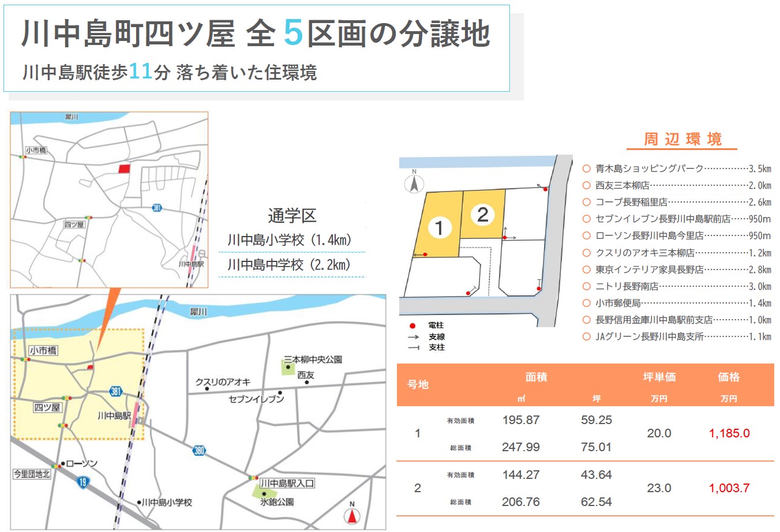Click the 通学区 heading
Screen dimensions: 780x532
click(292, 216)
